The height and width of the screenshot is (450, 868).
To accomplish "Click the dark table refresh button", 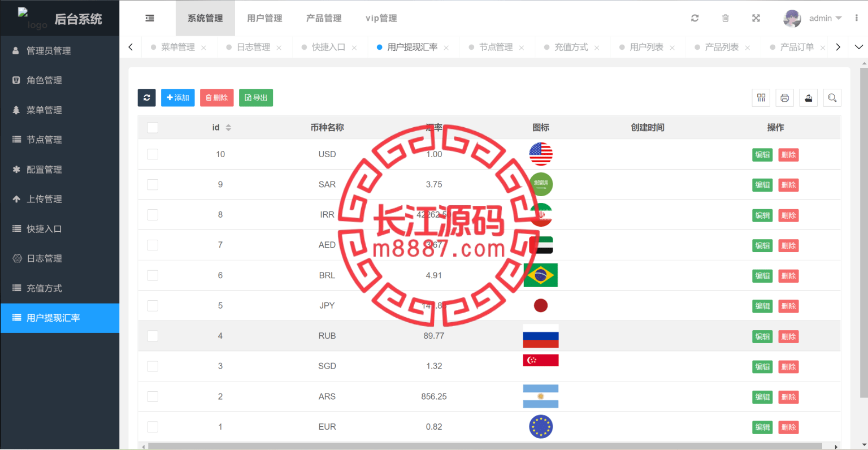I will tap(146, 98).
